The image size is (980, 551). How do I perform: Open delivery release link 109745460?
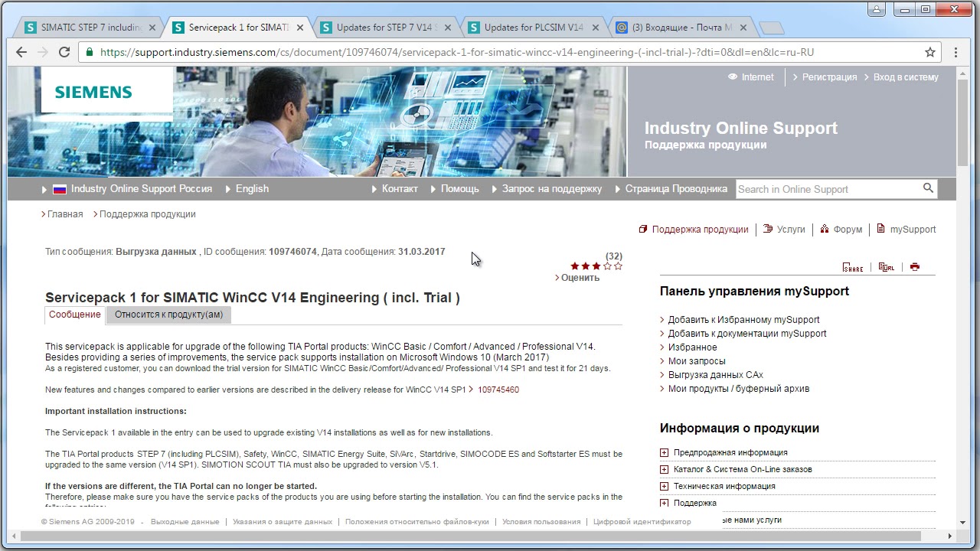pyautogui.click(x=498, y=390)
